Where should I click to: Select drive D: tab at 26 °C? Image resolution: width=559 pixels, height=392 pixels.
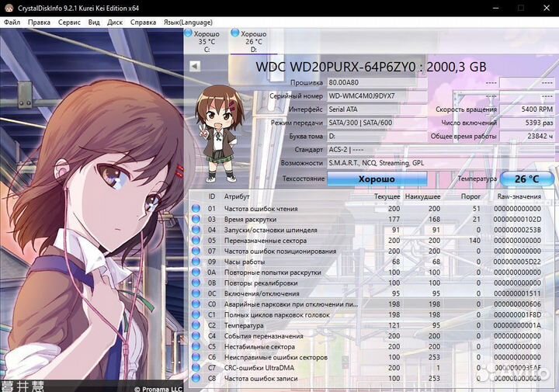[253, 41]
